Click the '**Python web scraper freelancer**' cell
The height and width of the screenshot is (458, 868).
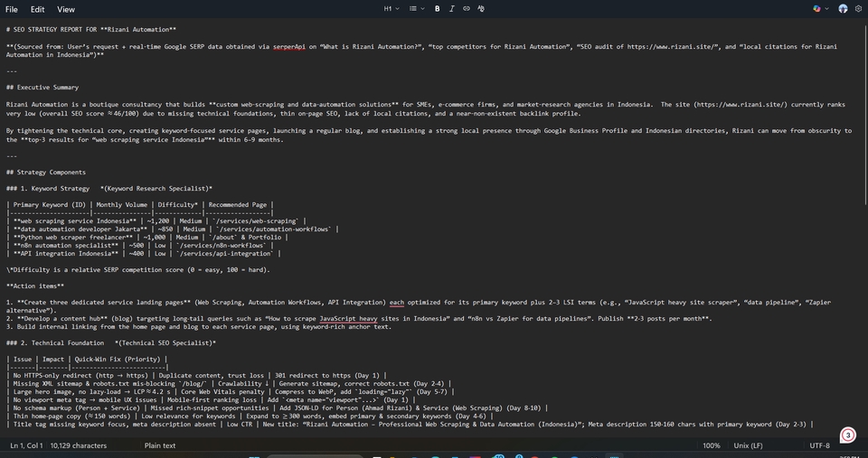click(73, 238)
